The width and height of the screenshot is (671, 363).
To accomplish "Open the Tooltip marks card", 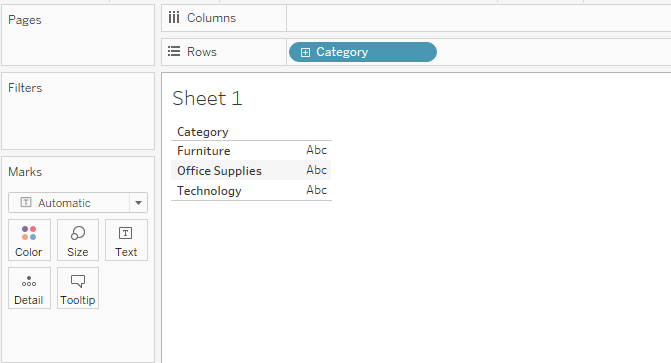I will click(78, 288).
